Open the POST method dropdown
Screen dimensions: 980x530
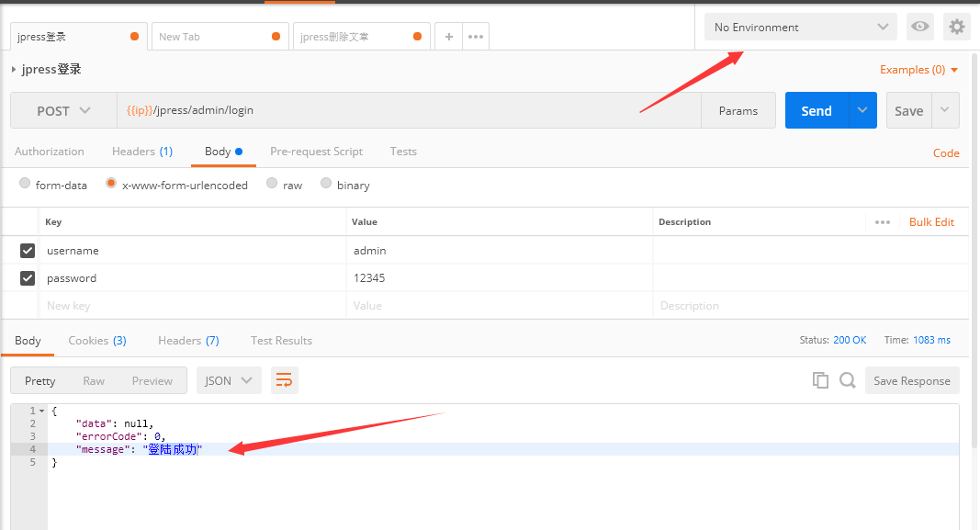click(63, 110)
